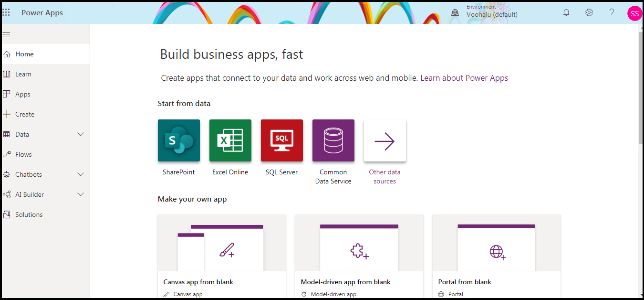
Task: Click the SharePoint label
Action: pos(179,172)
